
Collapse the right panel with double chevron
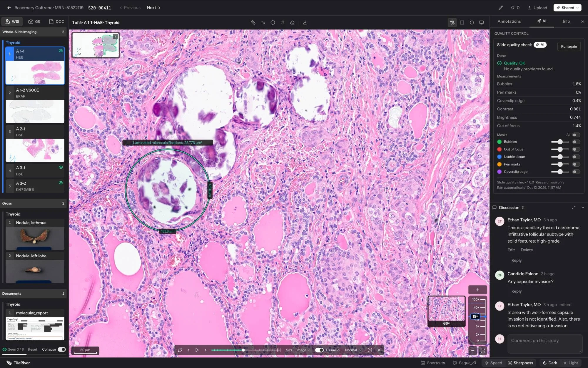pyautogui.click(x=583, y=21)
